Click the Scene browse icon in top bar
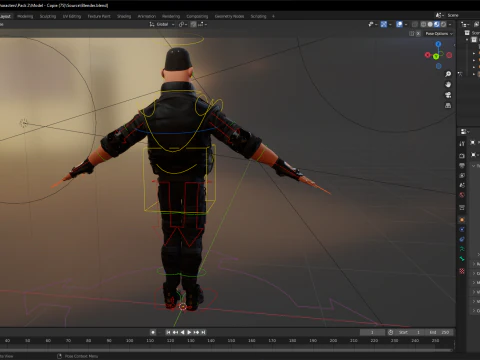This screenshot has height=360, width=480. click(439, 15)
